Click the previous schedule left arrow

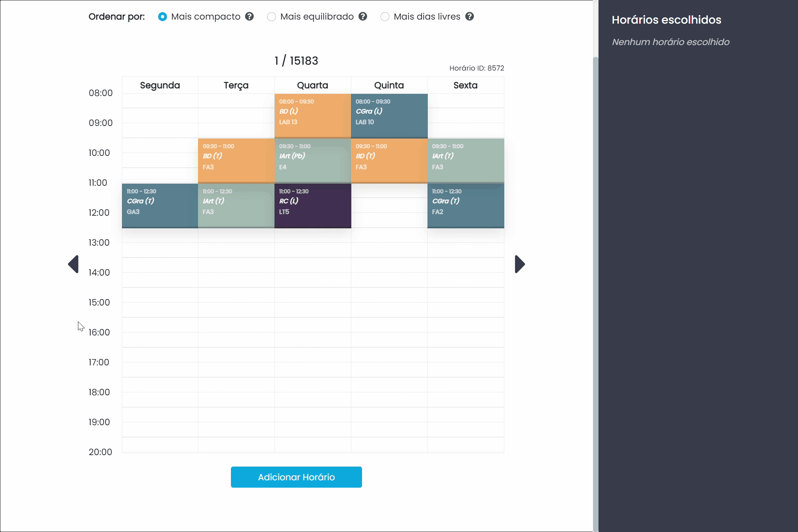[x=74, y=264]
